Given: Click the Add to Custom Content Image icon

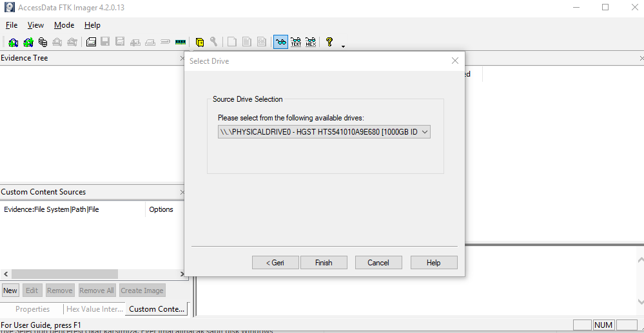Looking at the screenshot, I should (x=135, y=41).
